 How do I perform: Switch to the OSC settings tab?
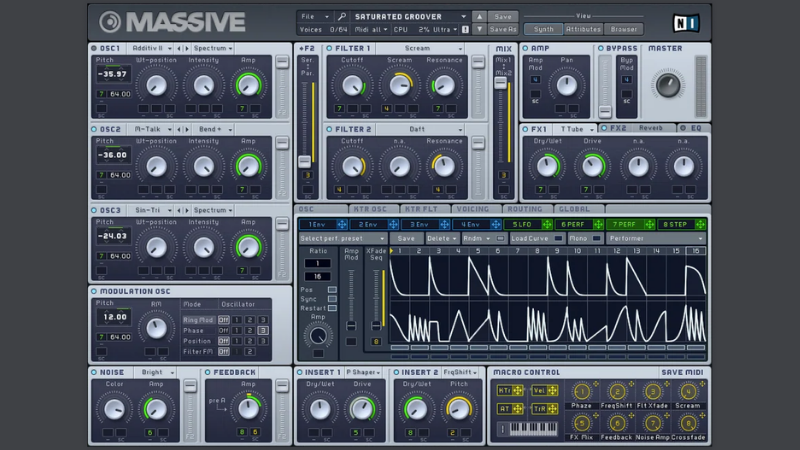pyautogui.click(x=321, y=209)
